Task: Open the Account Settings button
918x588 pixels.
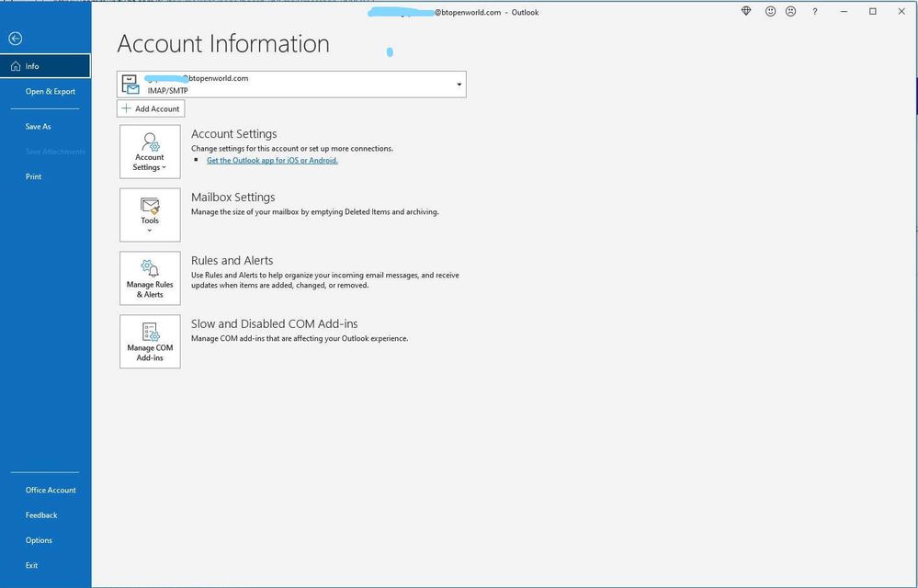Action: (x=150, y=152)
